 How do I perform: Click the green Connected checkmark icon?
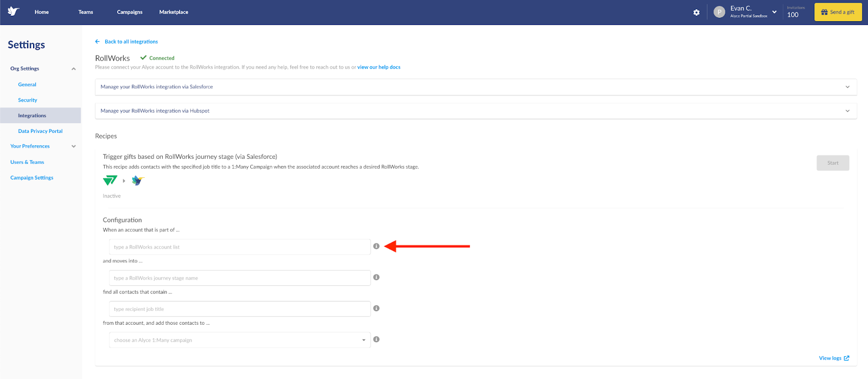coord(143,57)
